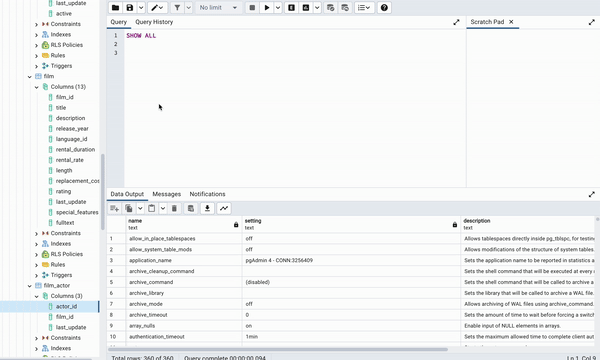Viewport: 600px width, 360px height.
Task: Click the name column header
Action: (x=184, y=224)
